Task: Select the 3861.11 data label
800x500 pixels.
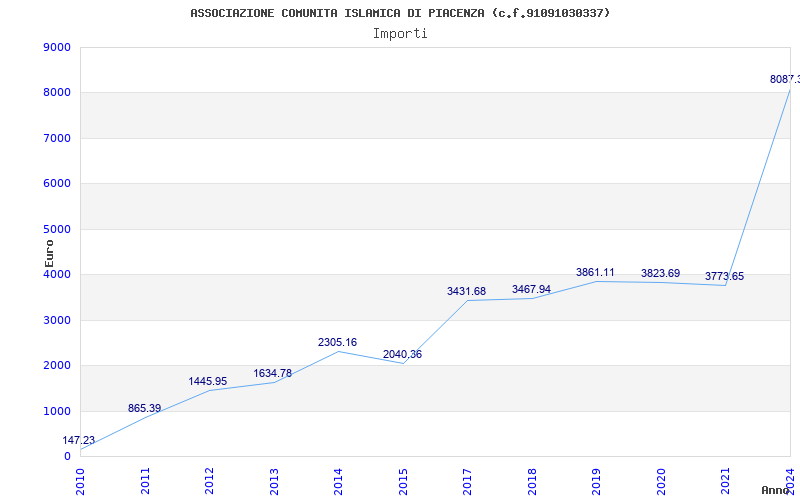Action: (595, 272)
